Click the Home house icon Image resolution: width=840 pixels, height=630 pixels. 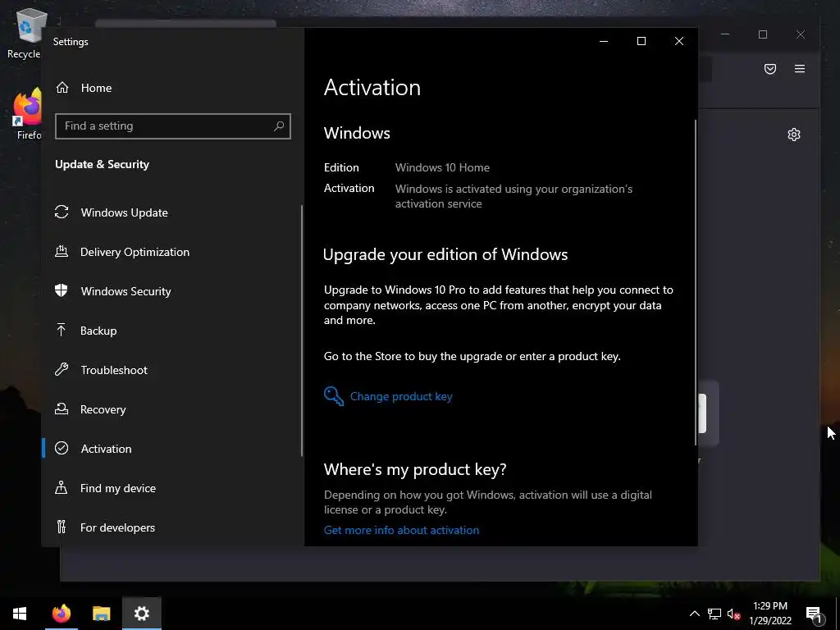coord(62,87)
